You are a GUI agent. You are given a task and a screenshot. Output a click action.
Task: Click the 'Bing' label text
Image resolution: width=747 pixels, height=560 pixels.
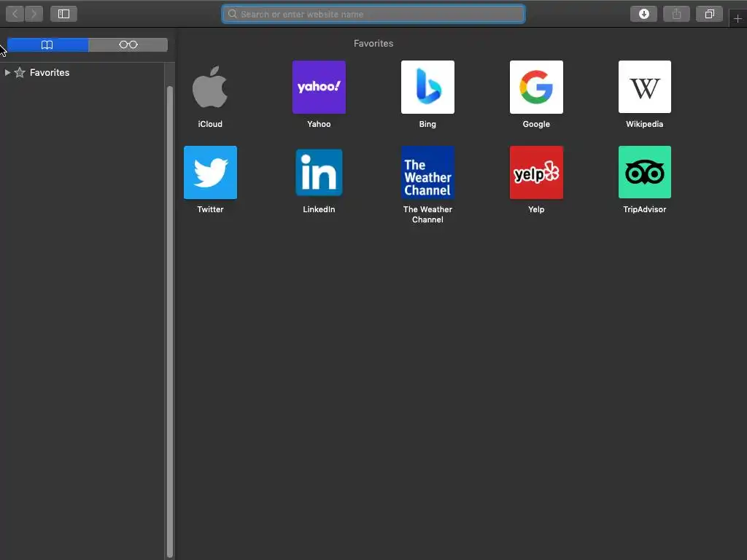(427, 124)
